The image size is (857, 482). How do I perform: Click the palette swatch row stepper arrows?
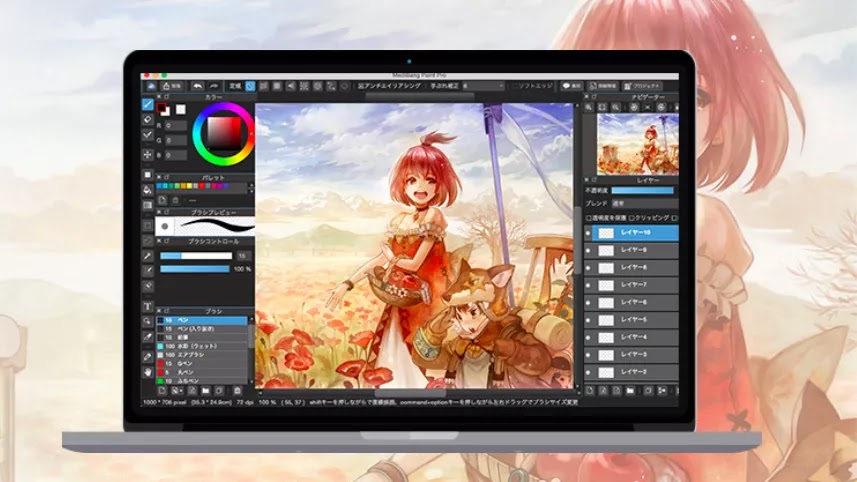point(251,187)
